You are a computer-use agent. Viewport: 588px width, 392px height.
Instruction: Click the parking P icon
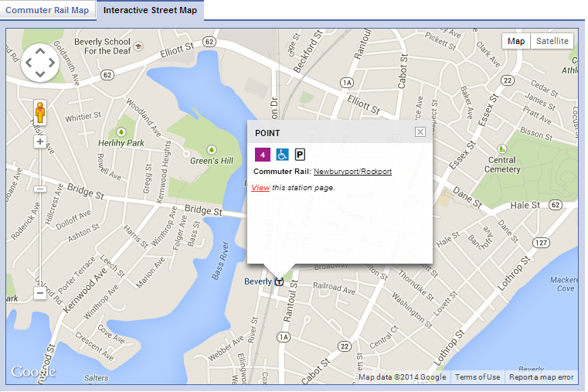coord(300,155)
